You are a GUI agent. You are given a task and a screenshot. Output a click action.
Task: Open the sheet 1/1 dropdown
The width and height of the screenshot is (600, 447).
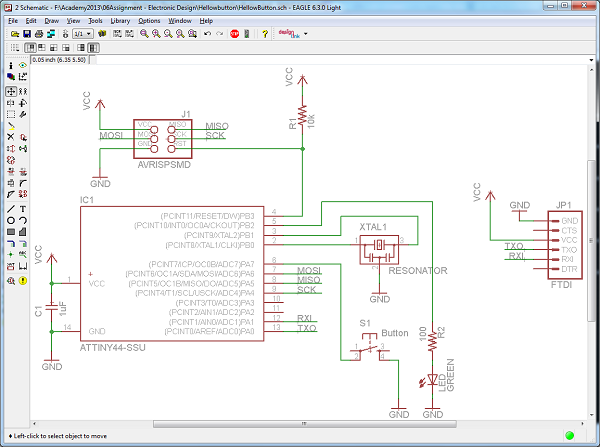coord(83,34)
